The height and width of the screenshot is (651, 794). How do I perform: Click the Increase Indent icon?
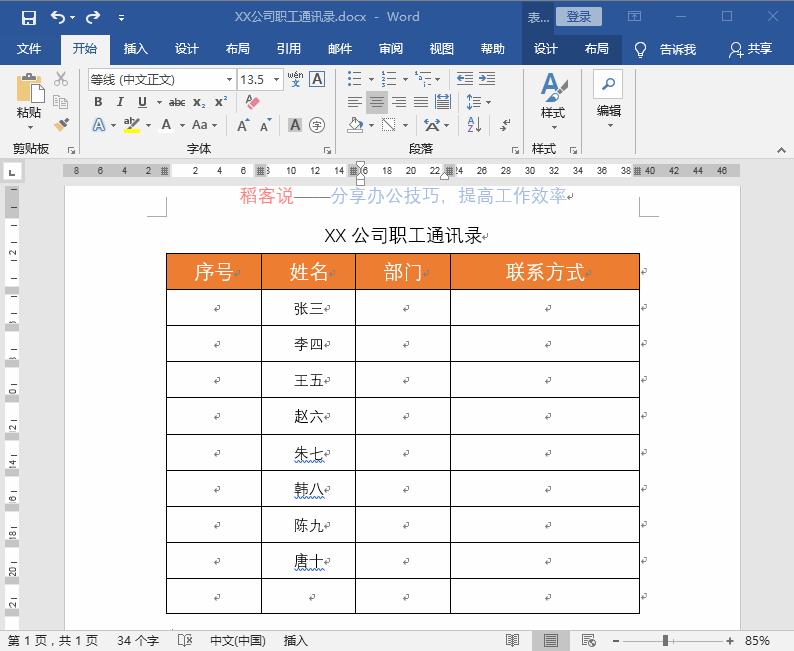[x=487, y=79]
